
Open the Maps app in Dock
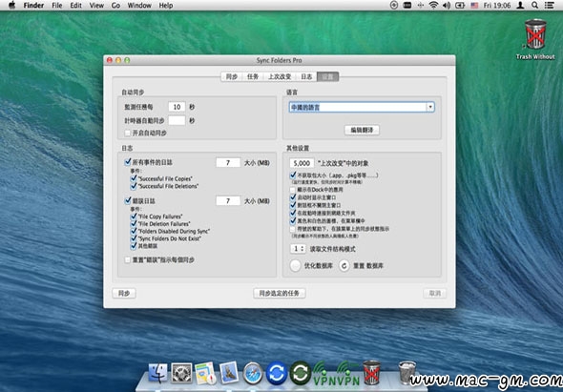click(205, 373)
